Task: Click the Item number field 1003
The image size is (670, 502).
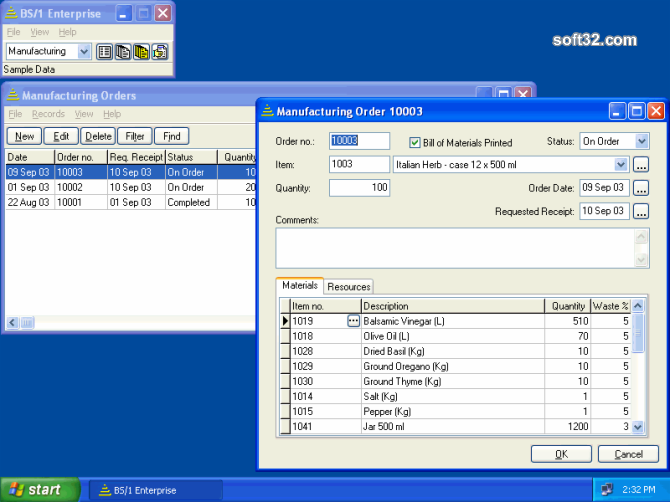Action: 359,164
